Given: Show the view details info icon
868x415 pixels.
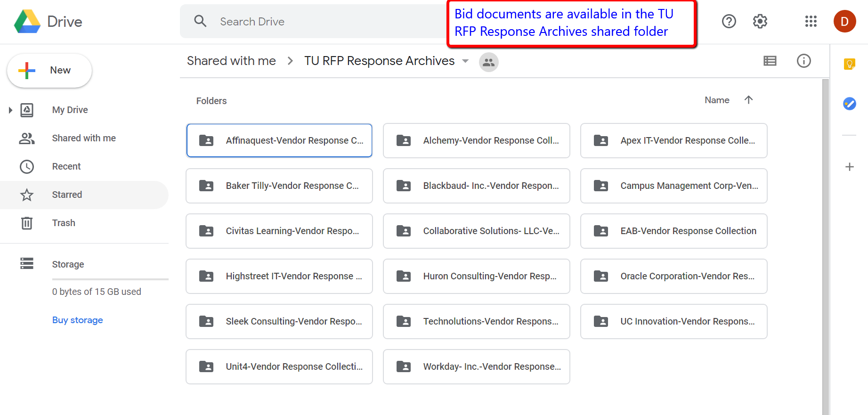Looking at the screenshot, I should click(x=803, y=61).
